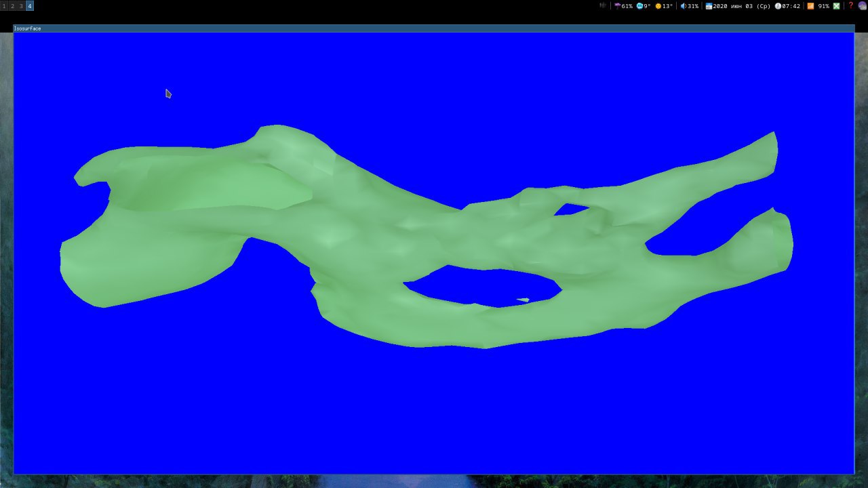Open the volume speaker 31% indicator

coord(684,5)
